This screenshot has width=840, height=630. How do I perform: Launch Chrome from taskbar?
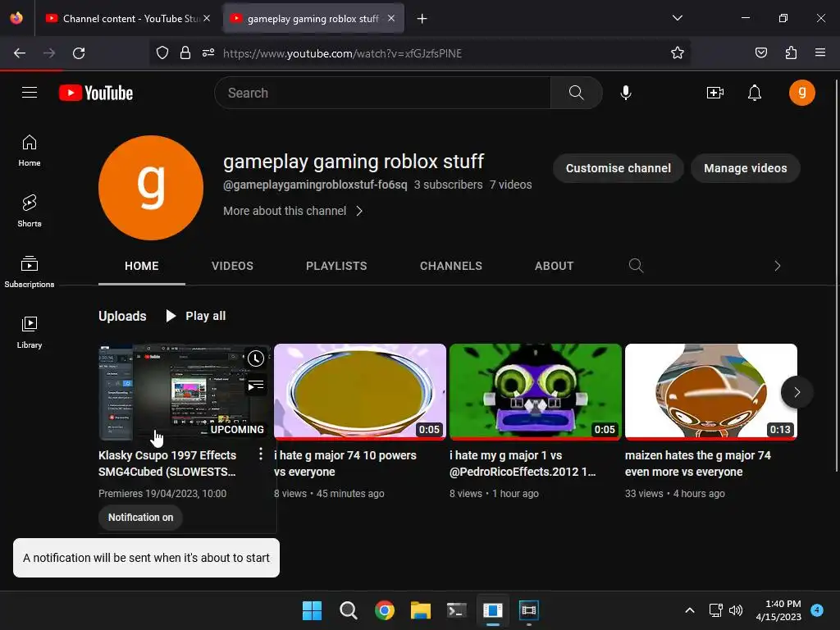(384, 610)
